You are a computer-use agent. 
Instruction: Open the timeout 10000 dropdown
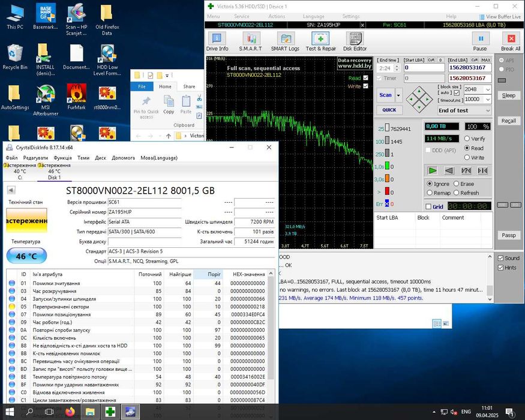pyautogui.click(x=487, y=100)
